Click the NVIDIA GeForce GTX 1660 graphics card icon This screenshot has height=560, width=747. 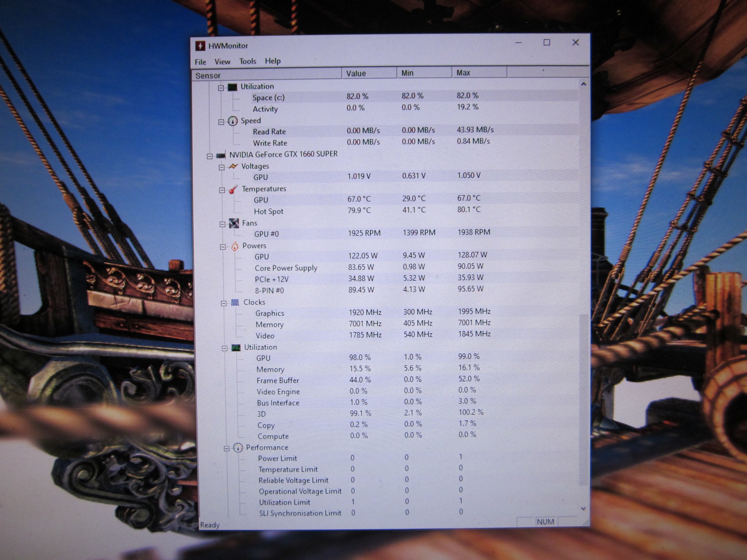coord(221,155)
